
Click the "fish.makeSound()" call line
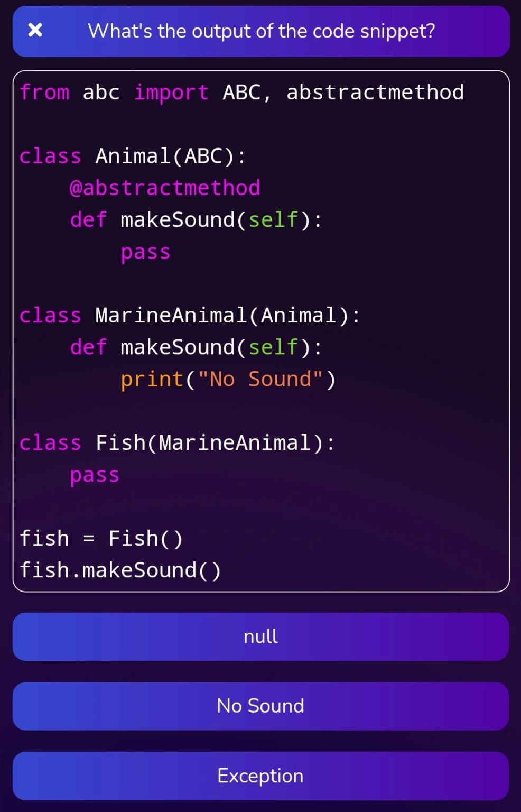(120, 570)
